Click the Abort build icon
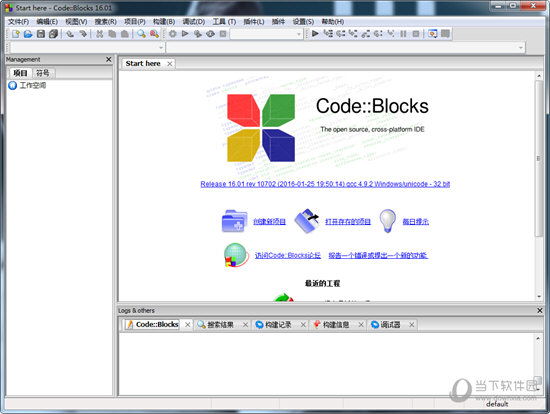This screenshot has height=414, width=550. click(223, 34)
